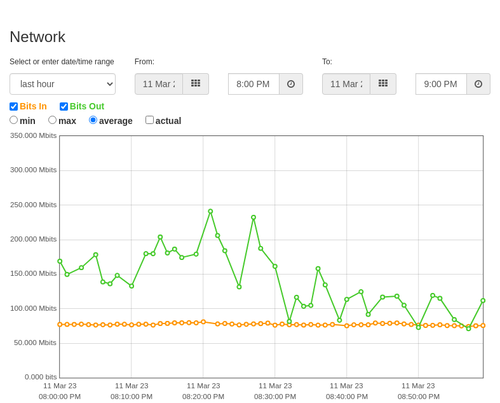Click the '08:30:00 PM' time axis label
This screenshot has height=403, width=500.
tap(275, 397)
